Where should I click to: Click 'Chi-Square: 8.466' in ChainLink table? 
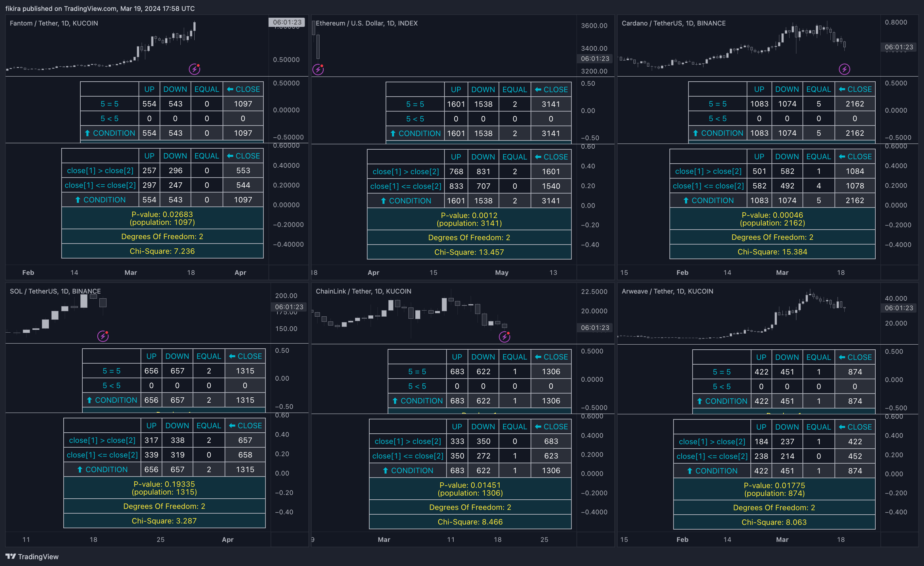coord(470,522)
